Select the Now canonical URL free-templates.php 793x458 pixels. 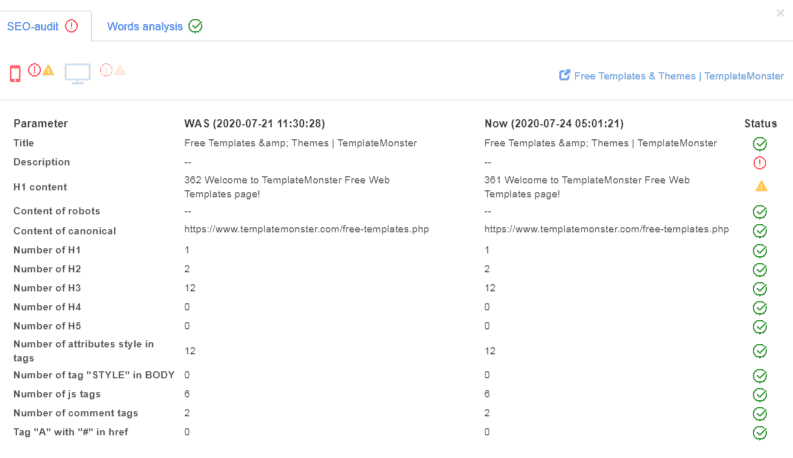pos(606,229)
